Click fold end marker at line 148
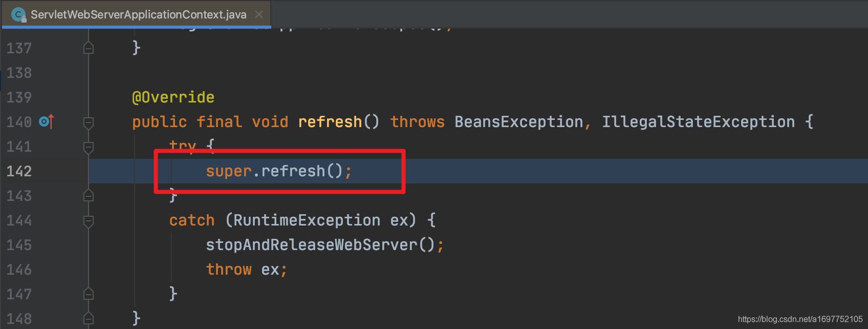Screen dimensions: 868x329 [x=89, y=319]
